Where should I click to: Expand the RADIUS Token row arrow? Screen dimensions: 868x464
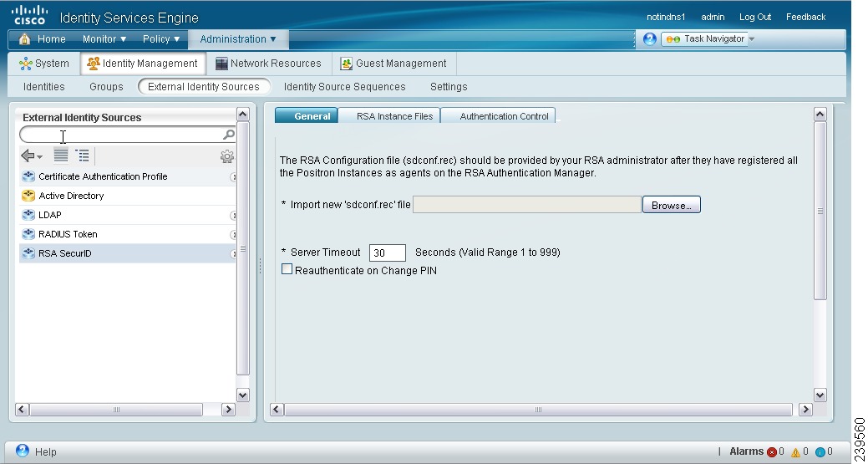coord(233,235)
